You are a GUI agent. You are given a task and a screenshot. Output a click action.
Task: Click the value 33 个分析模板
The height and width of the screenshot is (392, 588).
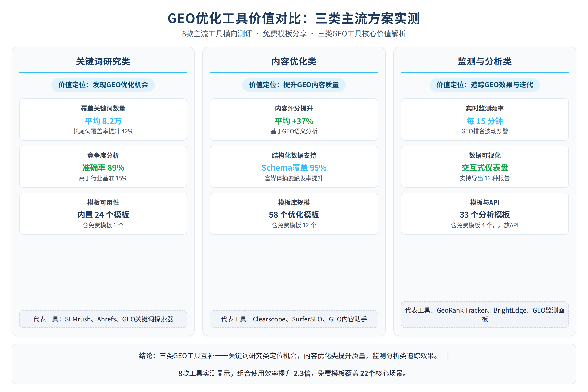pos(485,215)
